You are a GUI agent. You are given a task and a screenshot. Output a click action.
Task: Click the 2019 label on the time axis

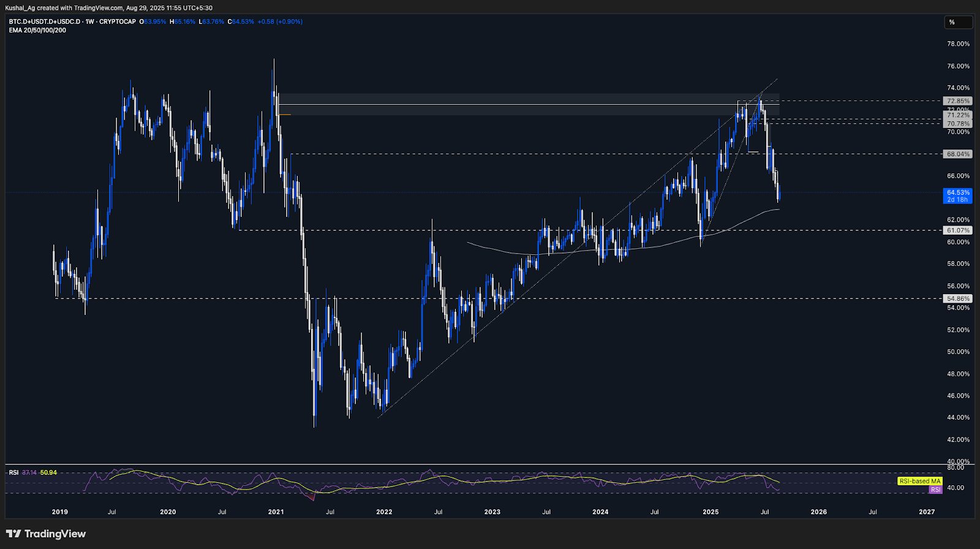coord(60,512)
